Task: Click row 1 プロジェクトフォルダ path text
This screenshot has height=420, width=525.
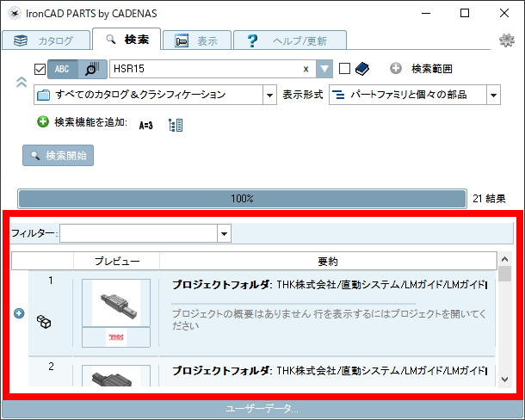Action: click(330, 285)
